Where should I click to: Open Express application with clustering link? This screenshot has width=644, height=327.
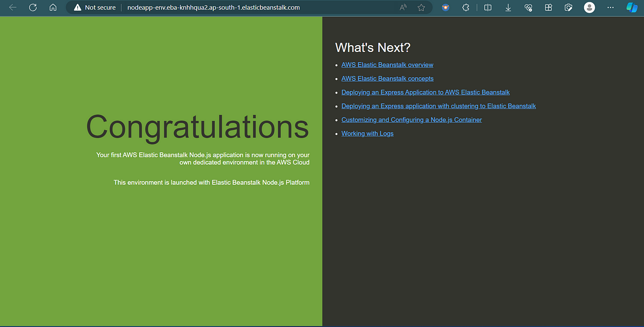(x=439, y=106)
